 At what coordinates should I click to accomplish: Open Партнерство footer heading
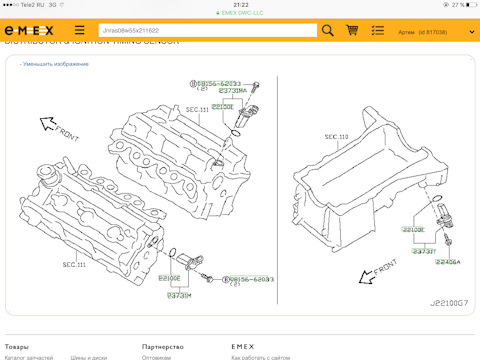tap(163, 347)
